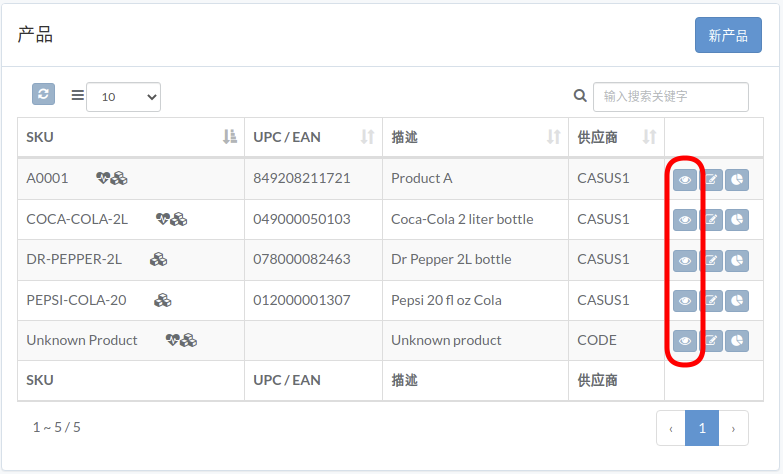Click boxes icon next to PEPSI-COLA-20
The image size is (783, 474).
tap(163, 300)
